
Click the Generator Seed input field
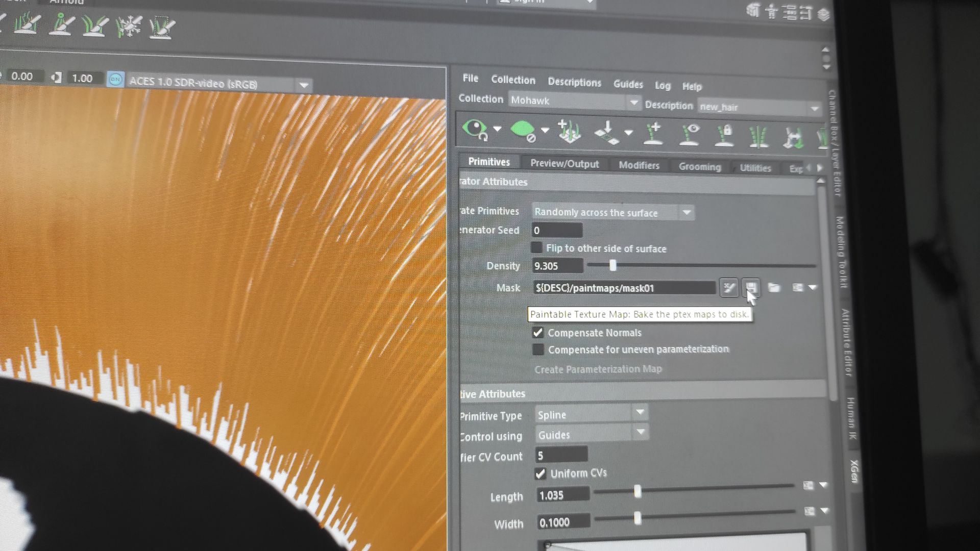tap(556, 231)
